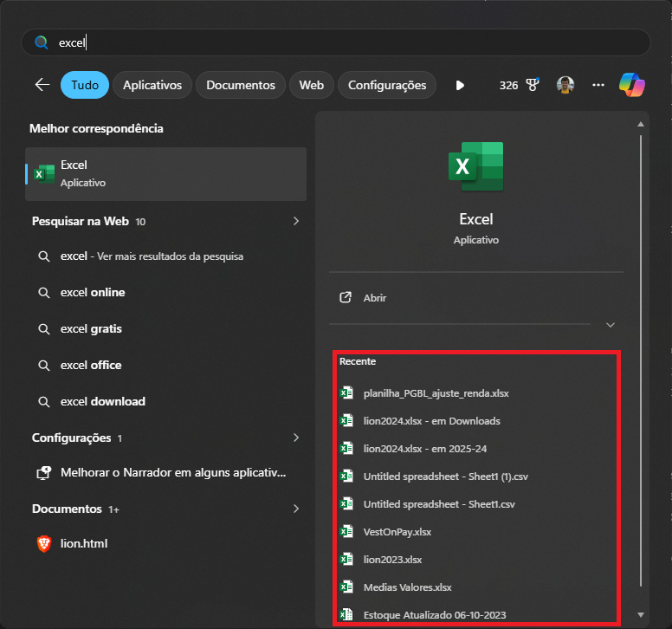This screenshot has height=629, width=672.
Task: Click into the search field containing 'excel'
Action: click(336, 42)
